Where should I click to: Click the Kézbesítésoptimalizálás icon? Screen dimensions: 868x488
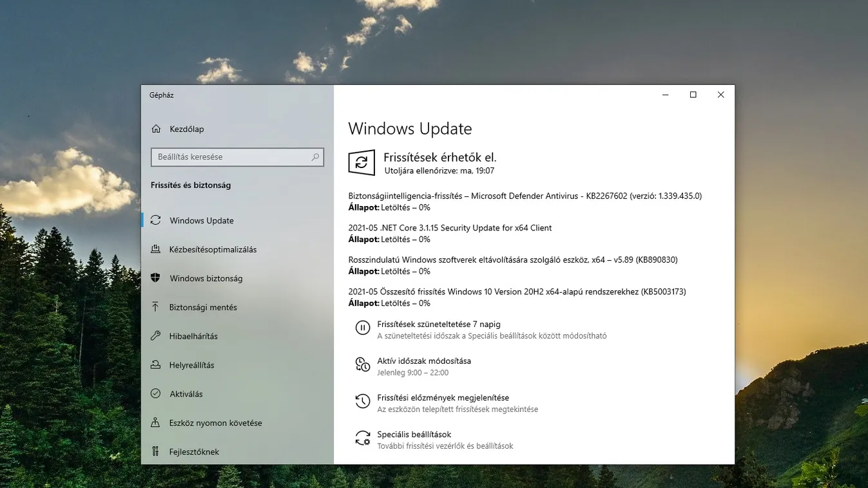point(155,249)
